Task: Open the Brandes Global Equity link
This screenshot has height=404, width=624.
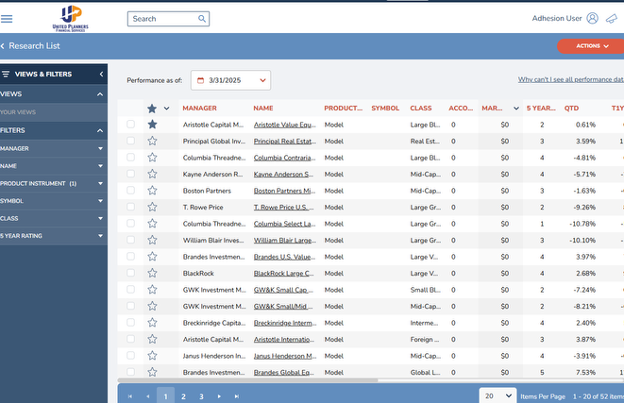Action: click(x=284, y=373)
